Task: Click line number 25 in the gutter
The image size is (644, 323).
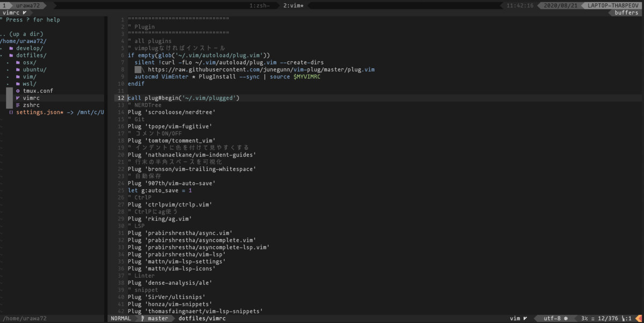Action: (121, 191)
